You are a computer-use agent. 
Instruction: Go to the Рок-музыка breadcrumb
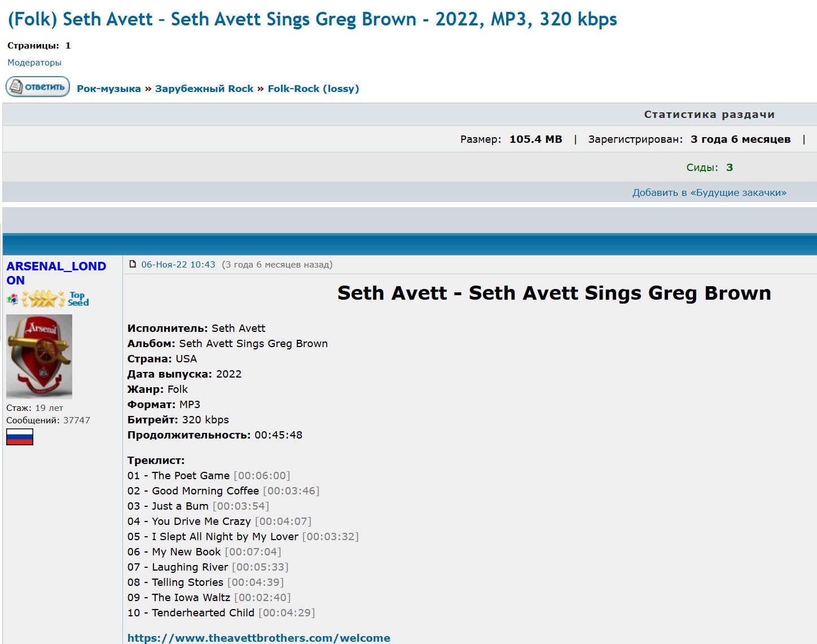pyautogui.click(x=109, y=89)
